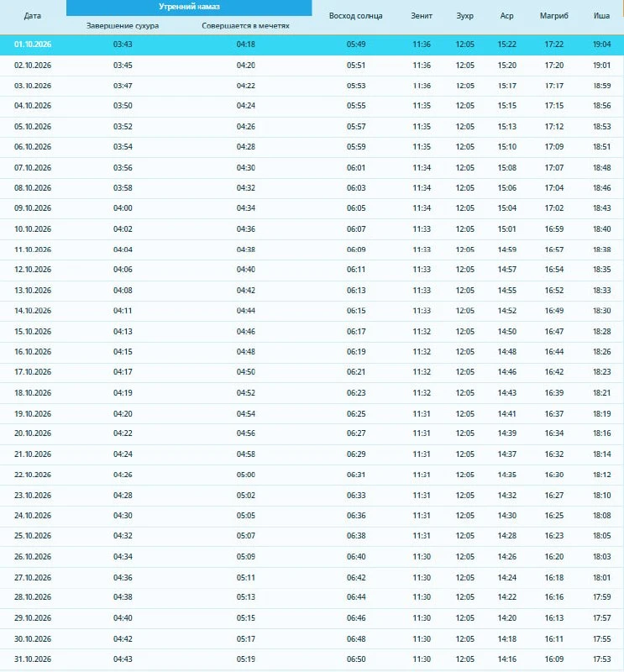Click Asr time 15:17
Screen dimensions: 624x672
pos(507,86)
